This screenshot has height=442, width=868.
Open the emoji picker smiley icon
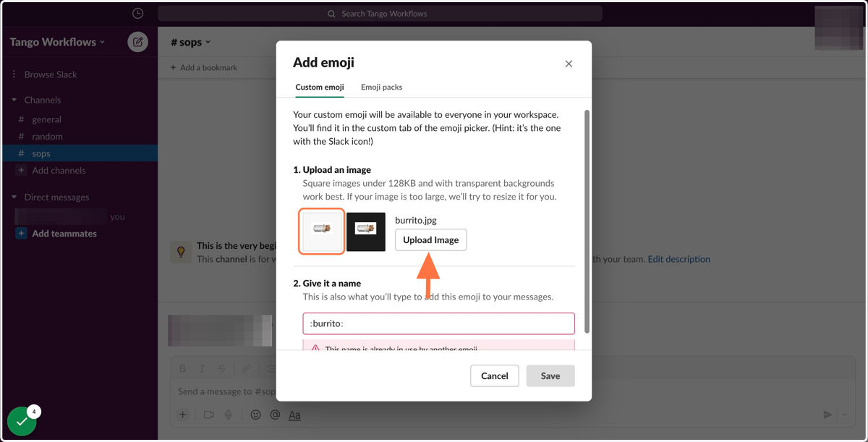pyautogui.click(x=255, y=415)
